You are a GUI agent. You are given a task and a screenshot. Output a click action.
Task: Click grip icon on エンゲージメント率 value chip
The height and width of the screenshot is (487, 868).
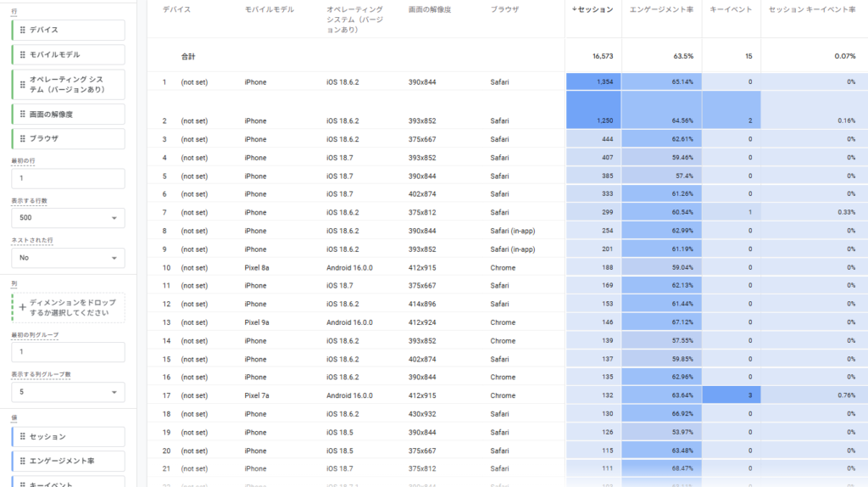pyautogui.click(x=23, y=462)
